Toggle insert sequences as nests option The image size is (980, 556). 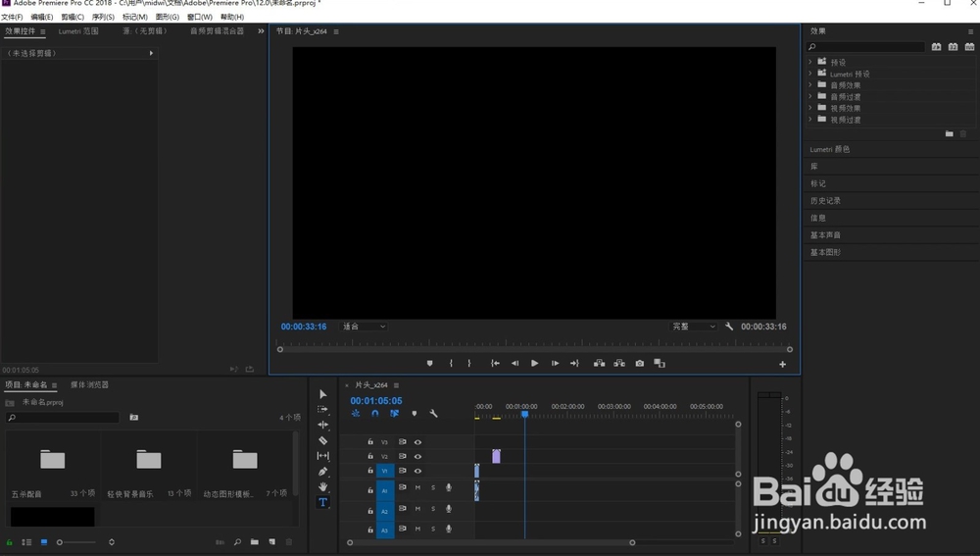(x=356, y=414)
